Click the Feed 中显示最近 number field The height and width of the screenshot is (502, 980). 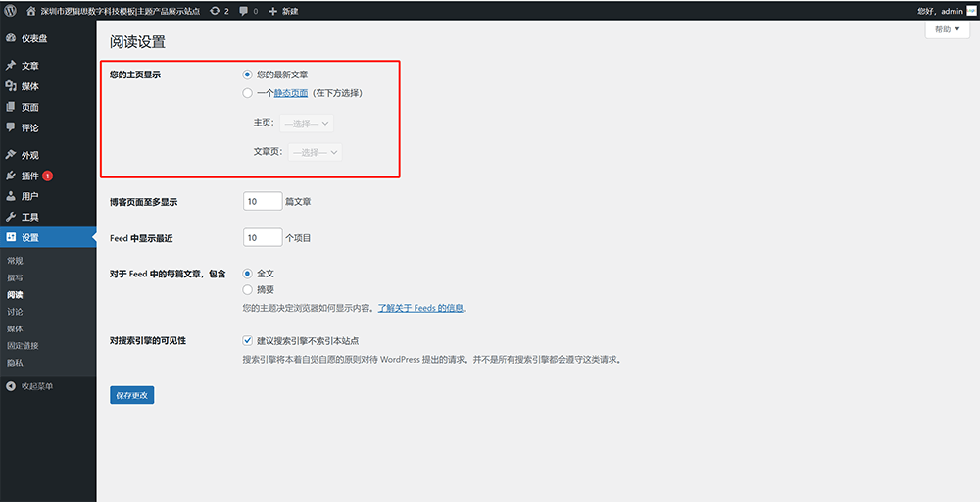(x=263, y=237)
